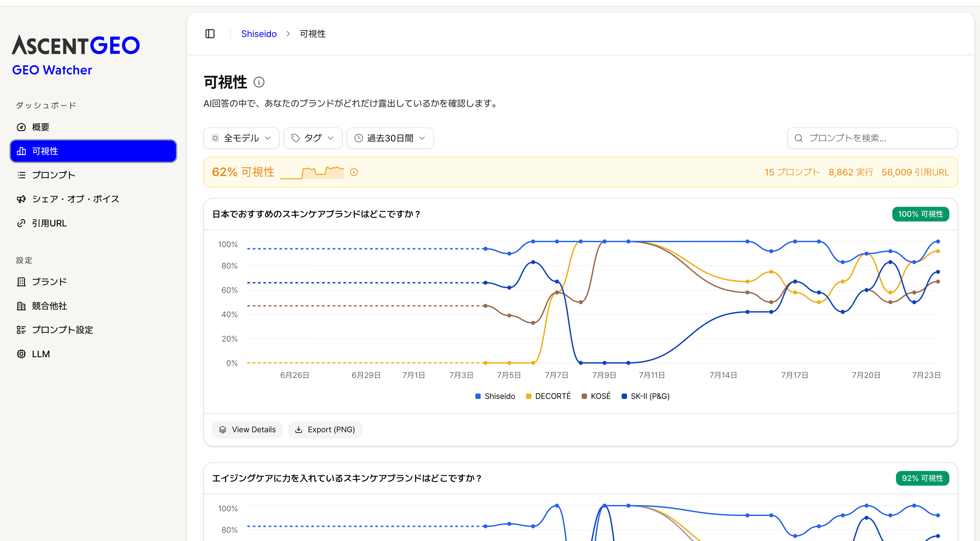This screenshot has height=541, width=980.
Task: Click the 92% 可視性 badge
Action: tap(922, 479)
